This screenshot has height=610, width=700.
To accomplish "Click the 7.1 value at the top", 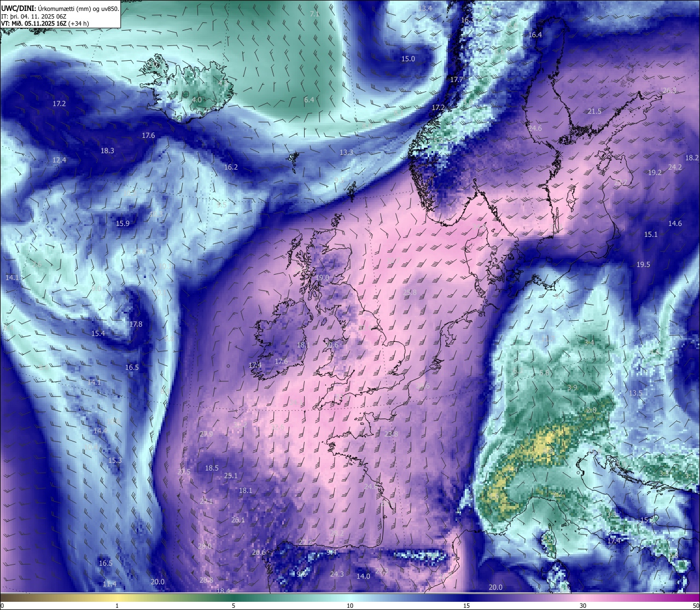I will click(x=314, y=14).
